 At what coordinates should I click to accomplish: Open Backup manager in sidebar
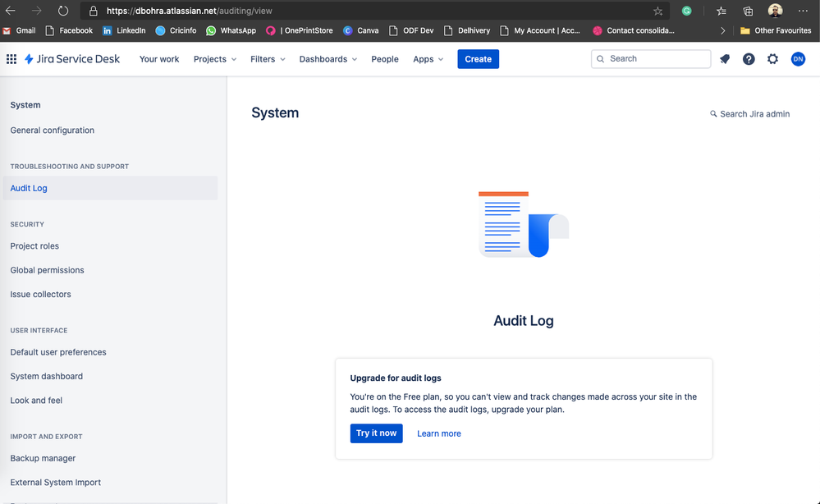coord(43,459)
